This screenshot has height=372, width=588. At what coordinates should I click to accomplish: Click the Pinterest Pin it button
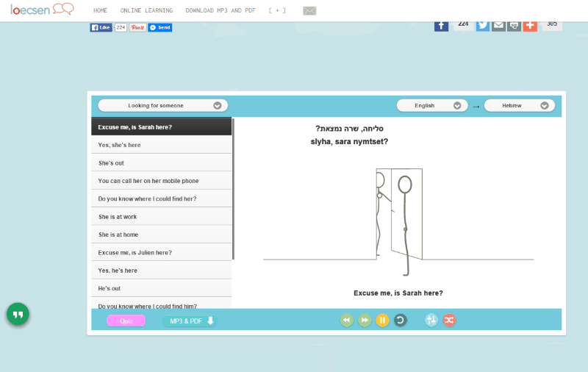click(137, 27)
